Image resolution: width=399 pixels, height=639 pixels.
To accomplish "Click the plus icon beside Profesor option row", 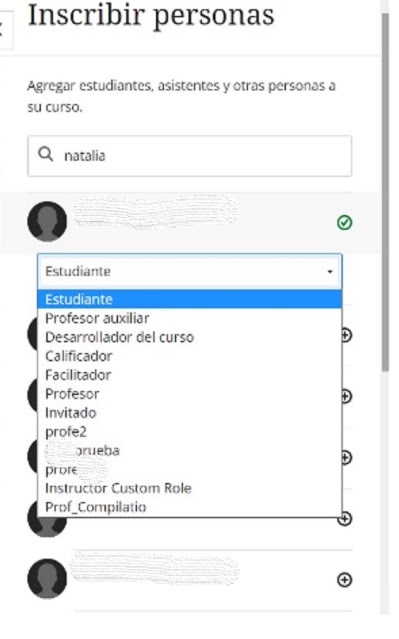I will (346, 396).
